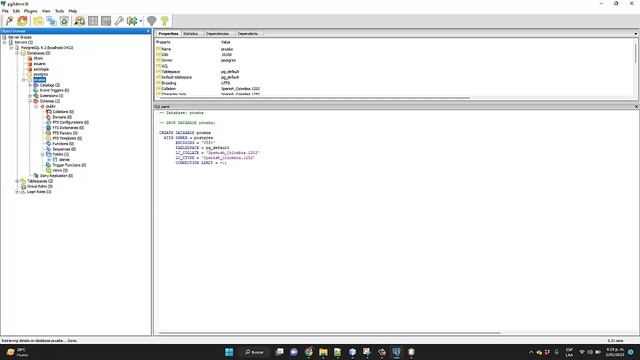Screen dimensions: 640x360
Task: Expand the Tablespaces (2) node
Action: (x=17, y=181)
